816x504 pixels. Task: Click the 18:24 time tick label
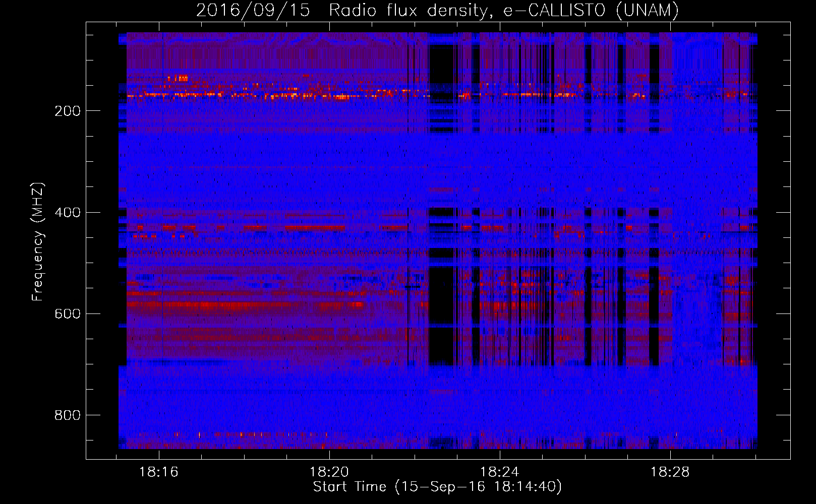[500, 472]
